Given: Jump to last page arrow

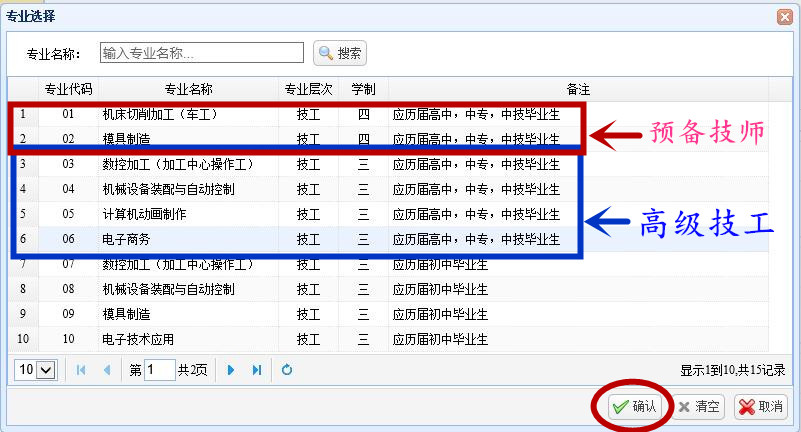Looking at the screenshot, I should [x=257, y=370].
